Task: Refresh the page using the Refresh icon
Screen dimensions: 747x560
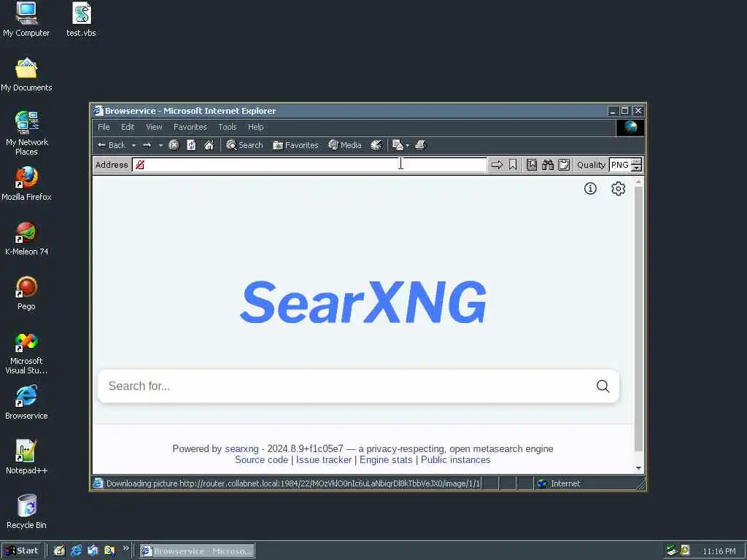Action: pos(192,145)
